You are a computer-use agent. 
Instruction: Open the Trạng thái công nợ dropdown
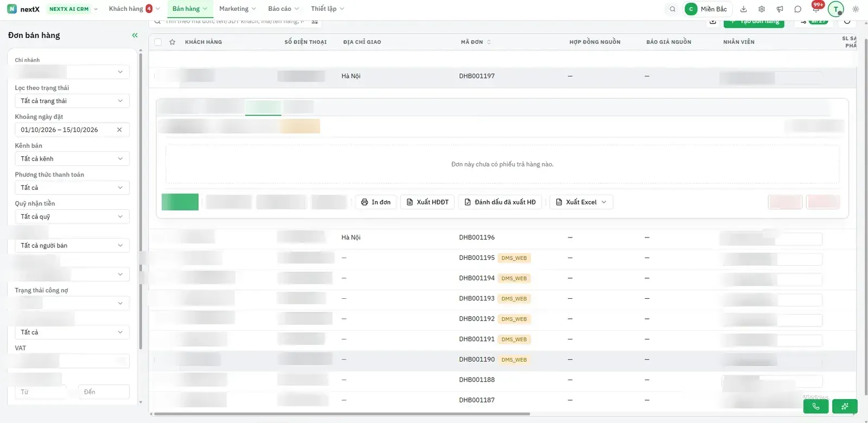pyautogui.click(x=72, y=303)
